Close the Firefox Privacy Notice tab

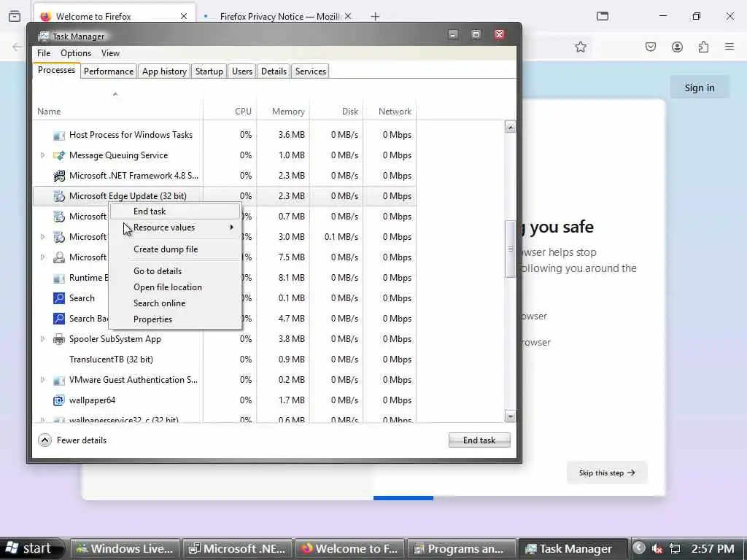[348, 16]
